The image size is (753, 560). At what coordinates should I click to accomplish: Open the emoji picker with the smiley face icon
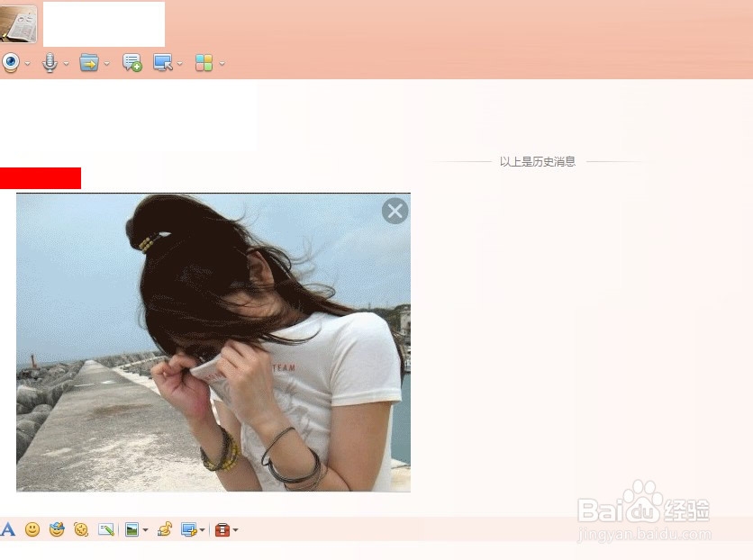[32, 529]
